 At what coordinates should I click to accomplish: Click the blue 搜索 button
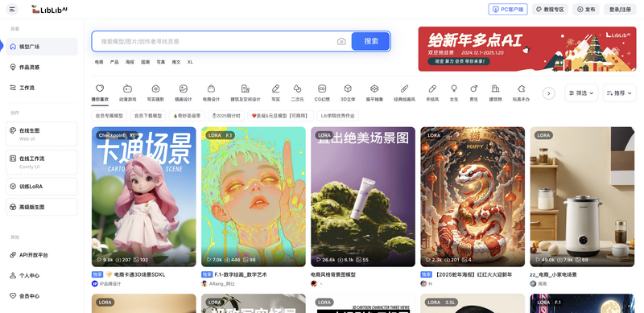point(371,41)
